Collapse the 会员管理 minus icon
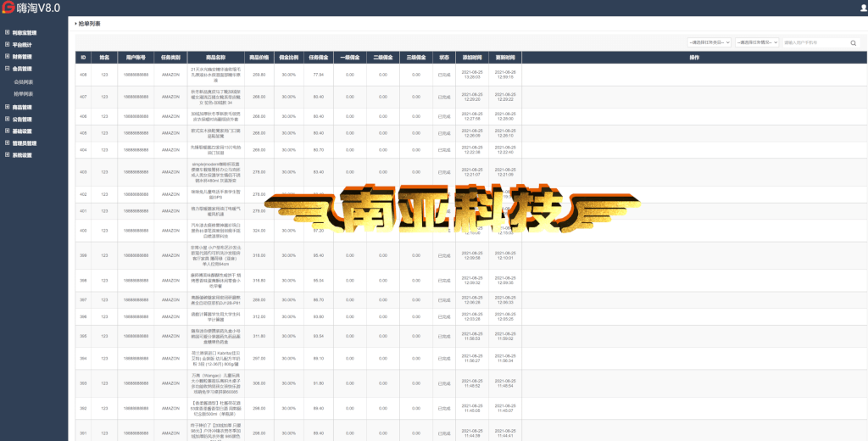Viewport: 868px width, 441px height. (7, 69)
